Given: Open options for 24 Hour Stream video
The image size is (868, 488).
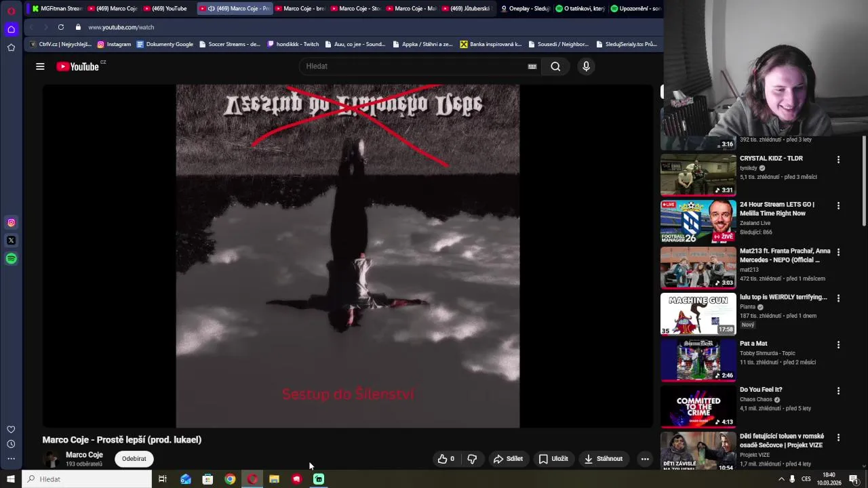Looking at the screenshot, I should [x=838, y=206].
